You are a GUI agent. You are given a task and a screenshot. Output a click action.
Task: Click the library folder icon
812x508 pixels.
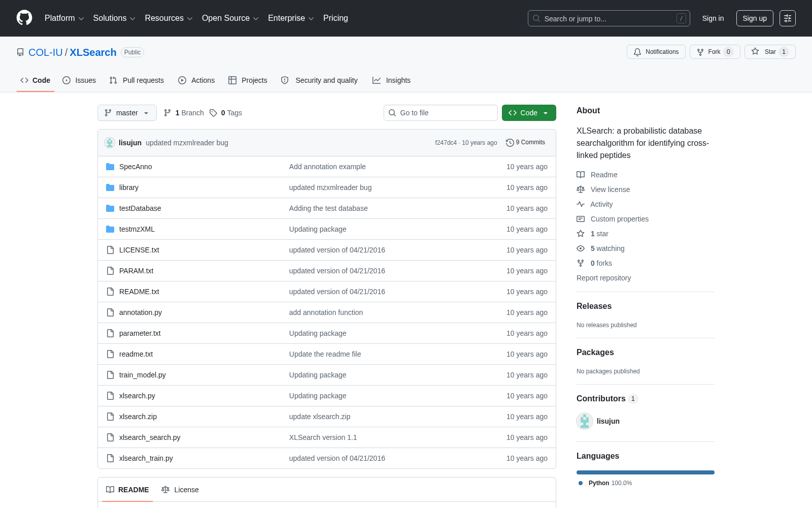(110, 187)
